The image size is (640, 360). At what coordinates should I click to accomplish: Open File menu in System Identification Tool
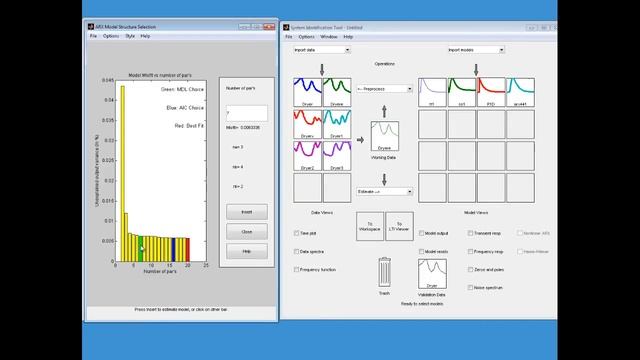pyautogui.click(x=289, y=37)
